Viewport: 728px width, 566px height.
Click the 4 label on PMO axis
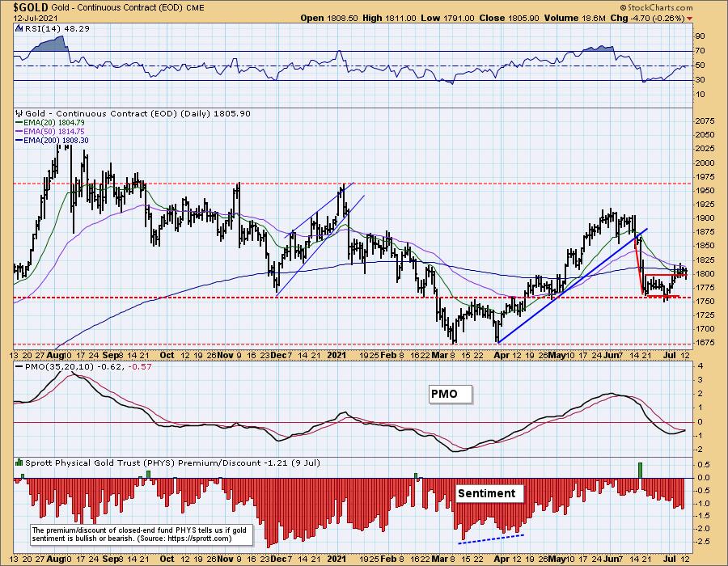tap(700, 366)
